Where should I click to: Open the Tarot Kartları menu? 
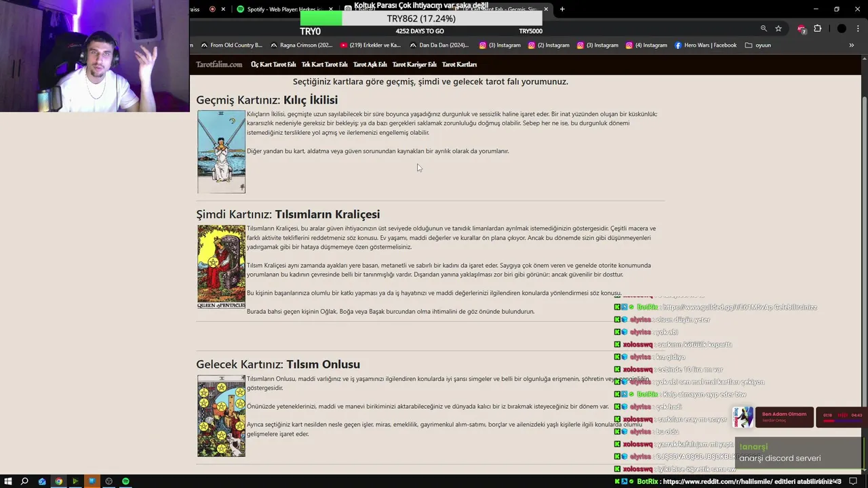(x=460, y=64)
